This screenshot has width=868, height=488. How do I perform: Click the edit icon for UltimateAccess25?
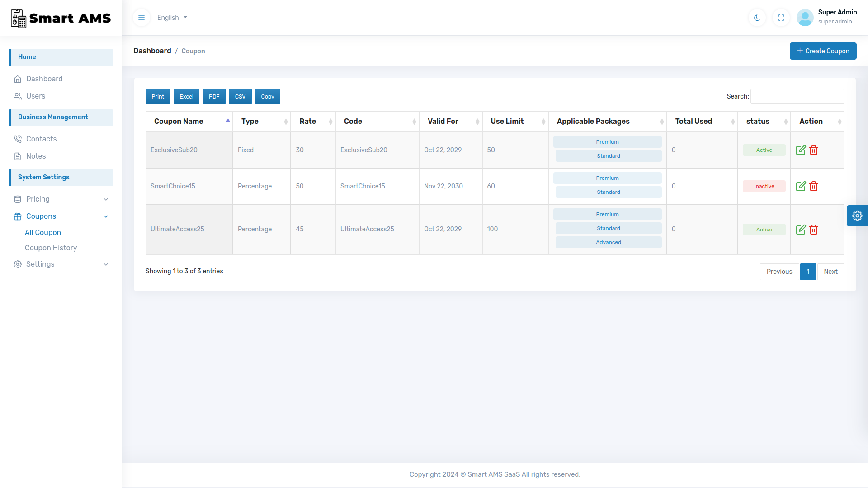tap(801, 230)
